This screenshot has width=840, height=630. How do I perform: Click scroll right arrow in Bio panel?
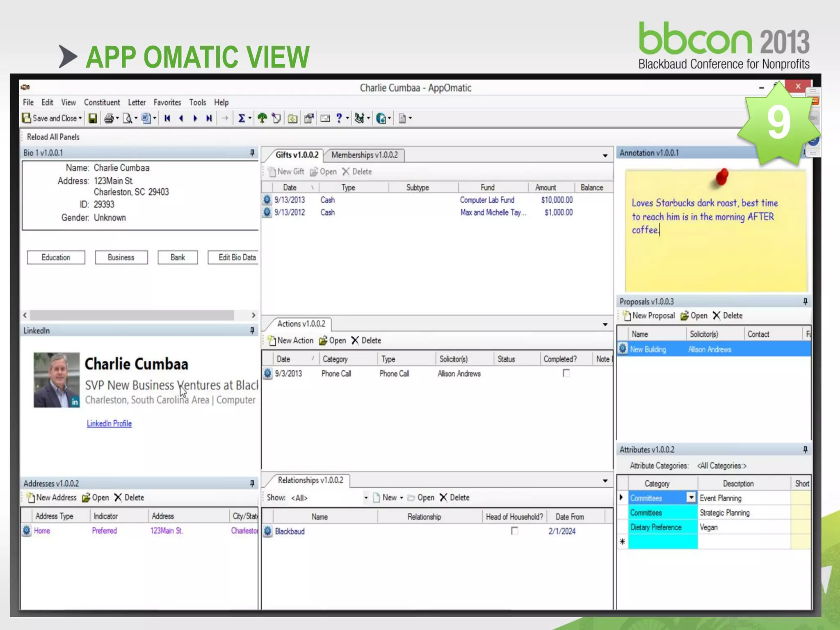(253, 315)
